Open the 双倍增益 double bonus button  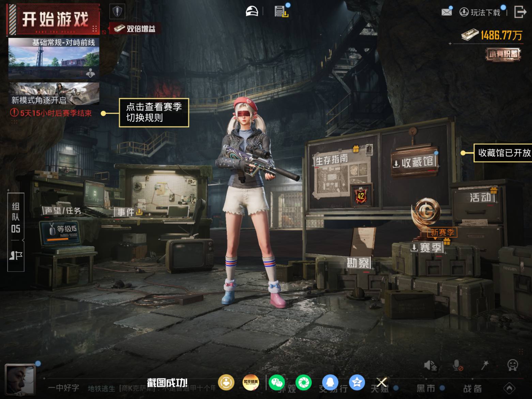click(x=135, y=29)
